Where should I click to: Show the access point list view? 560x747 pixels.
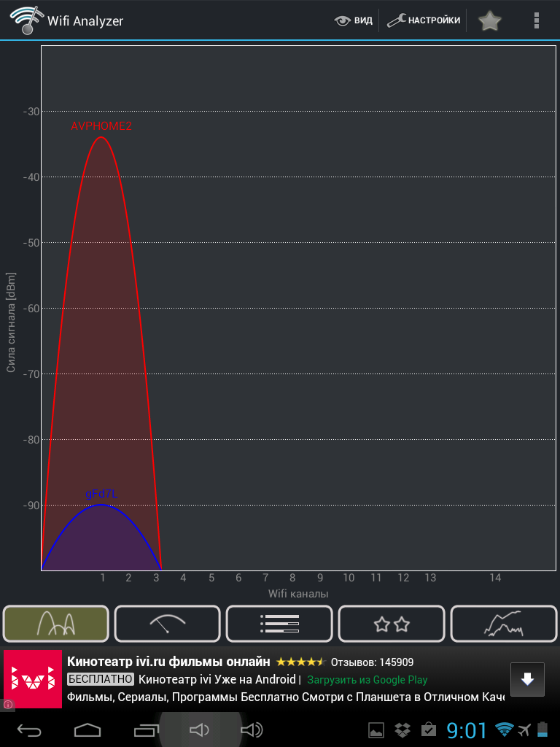pyautogui.click(x=279, y=624)
